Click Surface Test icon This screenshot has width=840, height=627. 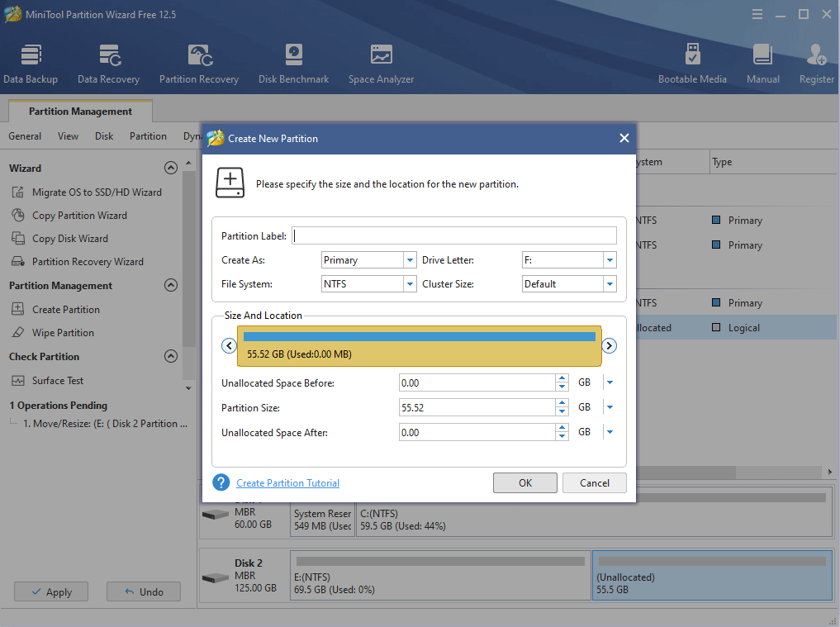click(18, 381)
